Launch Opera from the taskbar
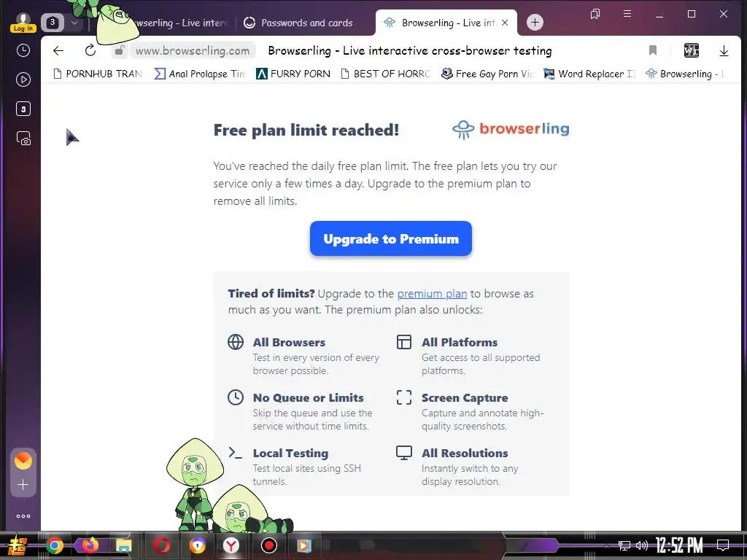The image size is (747, 560). pyautogui.click(x=161, y=545)
